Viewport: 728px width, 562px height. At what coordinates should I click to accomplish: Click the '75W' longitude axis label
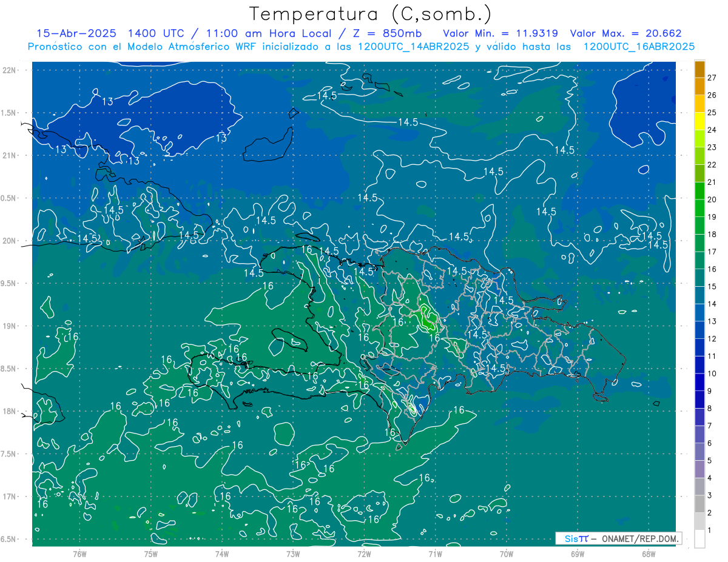coord(151,554)
